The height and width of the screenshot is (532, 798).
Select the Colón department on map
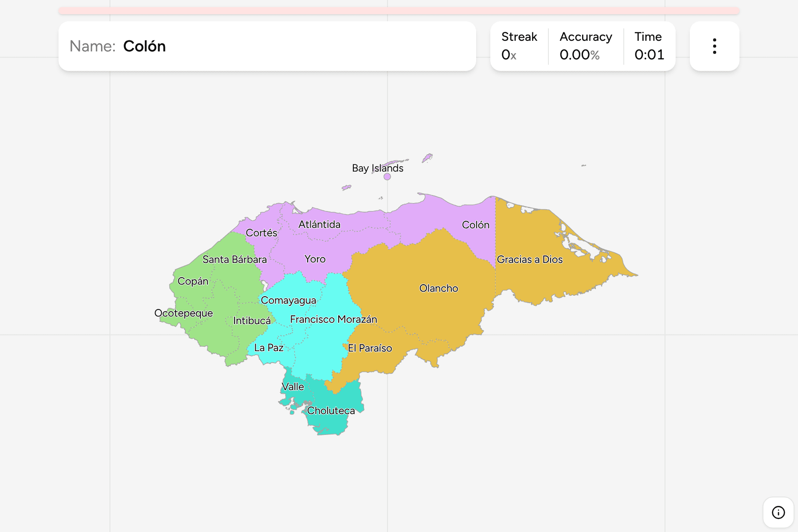[476, 225]
